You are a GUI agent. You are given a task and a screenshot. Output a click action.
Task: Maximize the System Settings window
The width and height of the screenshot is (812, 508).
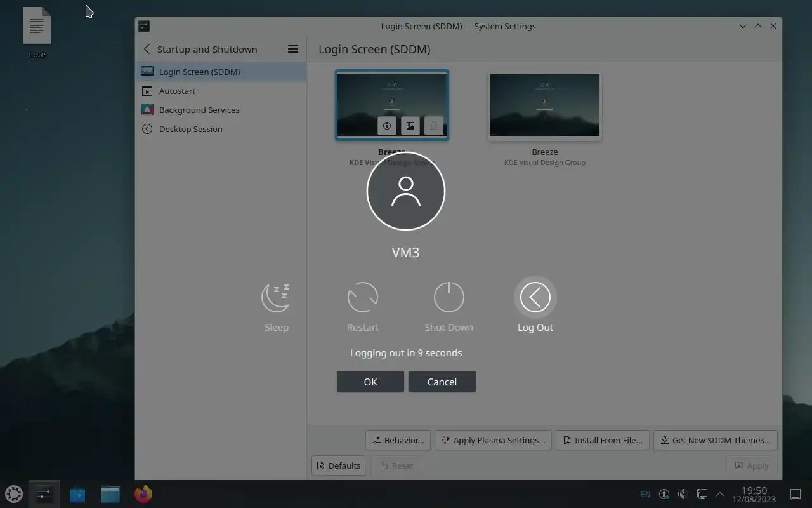(758, 26)
